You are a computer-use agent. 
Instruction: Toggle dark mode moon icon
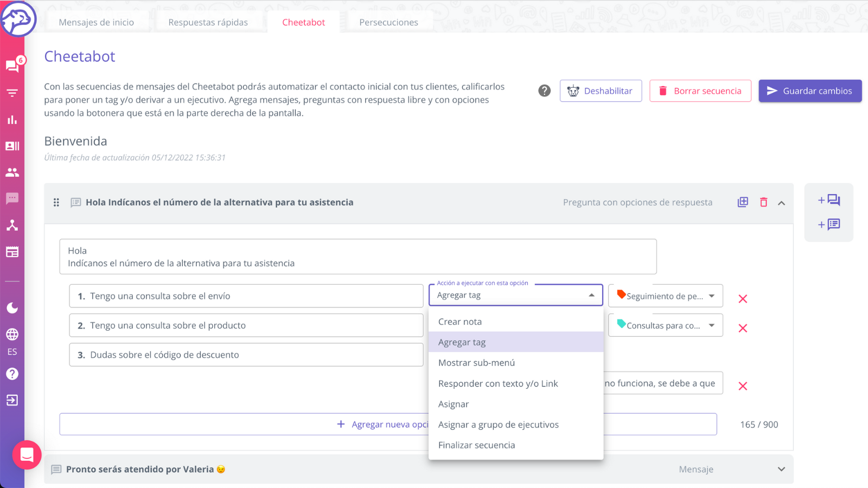point(12,308)
